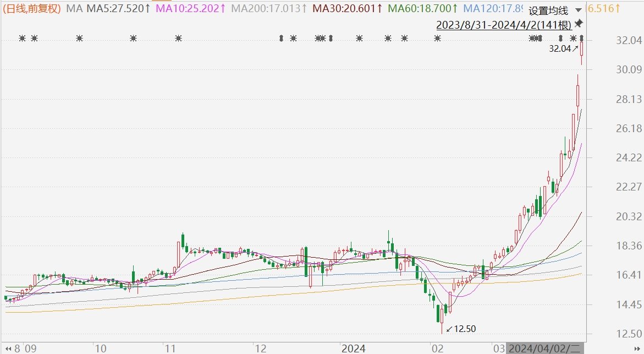This screenshot has width=644, height=354.
Task: Click the 12.50 low price annotation
Action: [x=461, y=329]
